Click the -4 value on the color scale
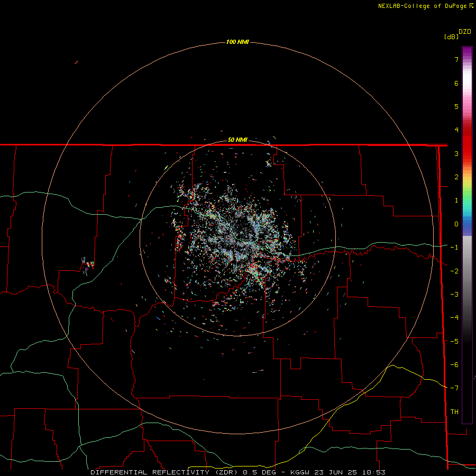This screenshot has width=476, height=476. pos(454,318)
